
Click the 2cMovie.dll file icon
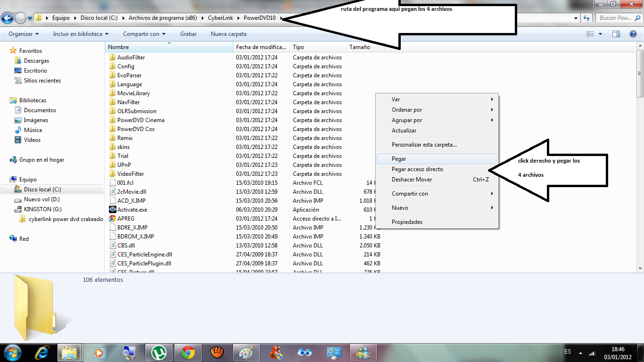pyautogui.click(x=112, y=192)
